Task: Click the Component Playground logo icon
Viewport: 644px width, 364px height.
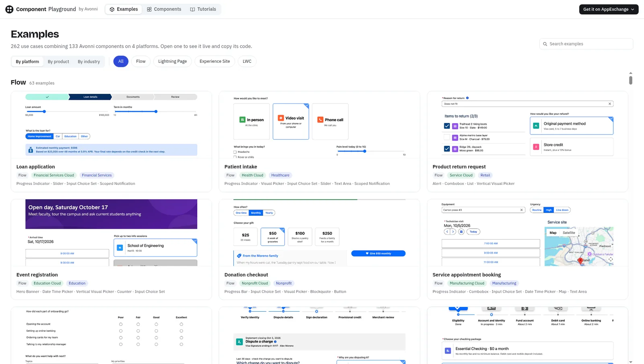Action: [9, 9]
